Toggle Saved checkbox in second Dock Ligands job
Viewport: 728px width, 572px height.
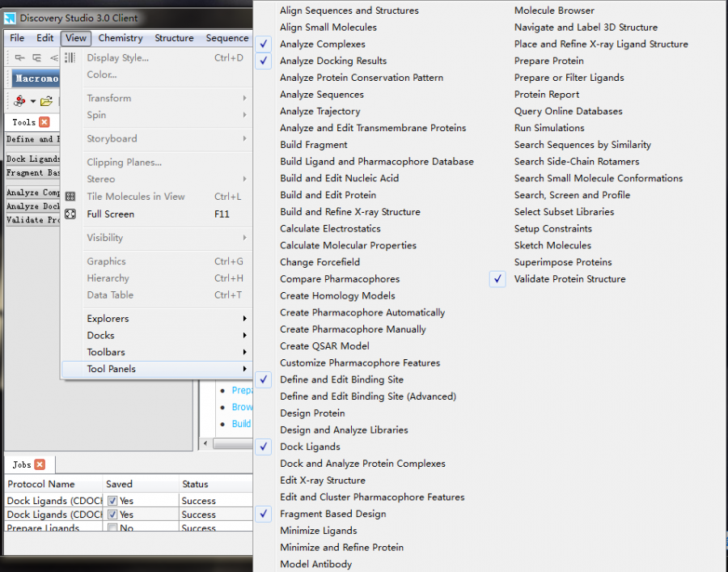112,515
